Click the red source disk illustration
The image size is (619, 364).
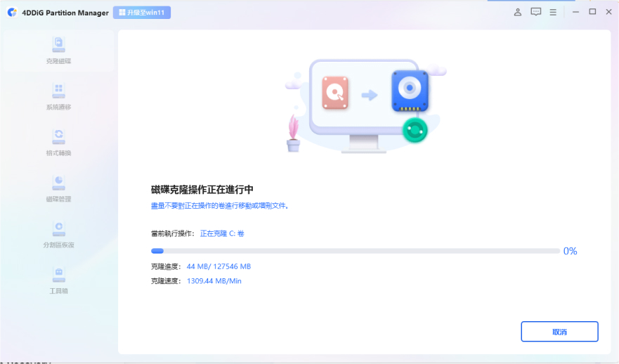tap(335, 93)
